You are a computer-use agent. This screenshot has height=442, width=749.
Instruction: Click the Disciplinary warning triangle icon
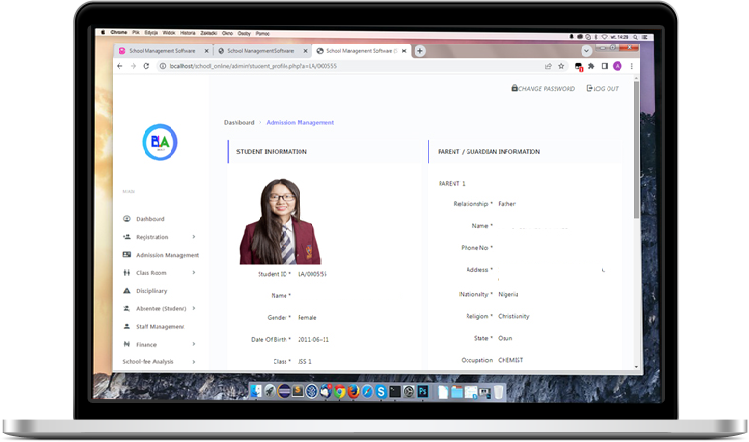point(127,291)
